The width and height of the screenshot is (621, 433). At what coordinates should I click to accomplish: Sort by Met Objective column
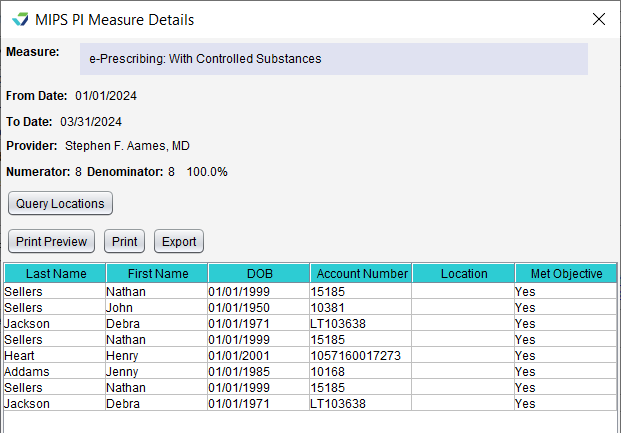tap(566, 273)
